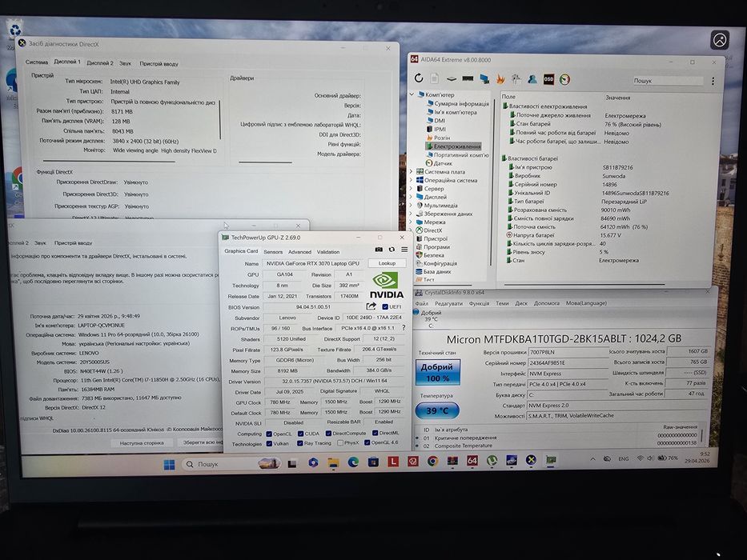This screenshot has height=560, width=747.
Task: Toggle the DirectML checkbox in GPU-Z
Action: click(376, 433)
